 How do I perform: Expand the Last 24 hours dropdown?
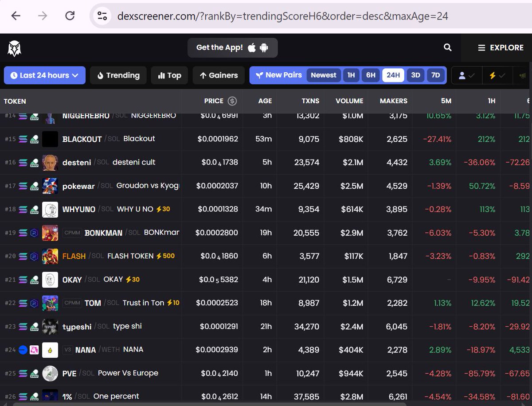[x=44, y=75]
